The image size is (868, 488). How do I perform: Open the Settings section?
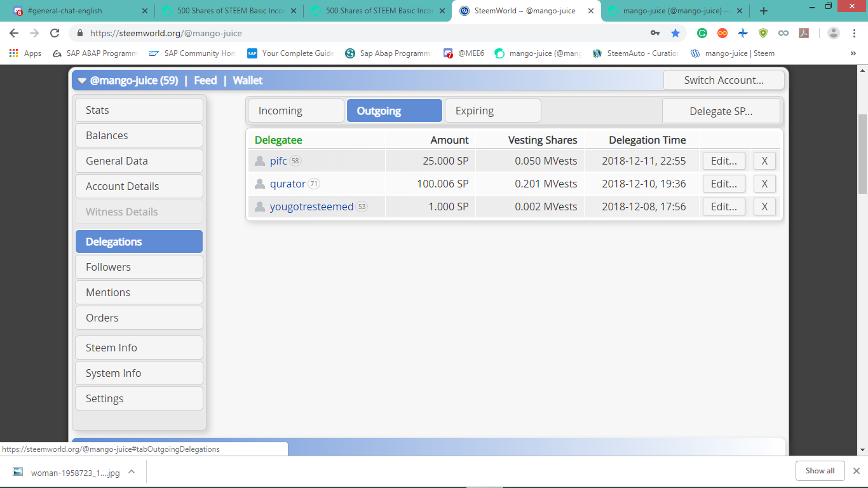click(x=139, y=398)
